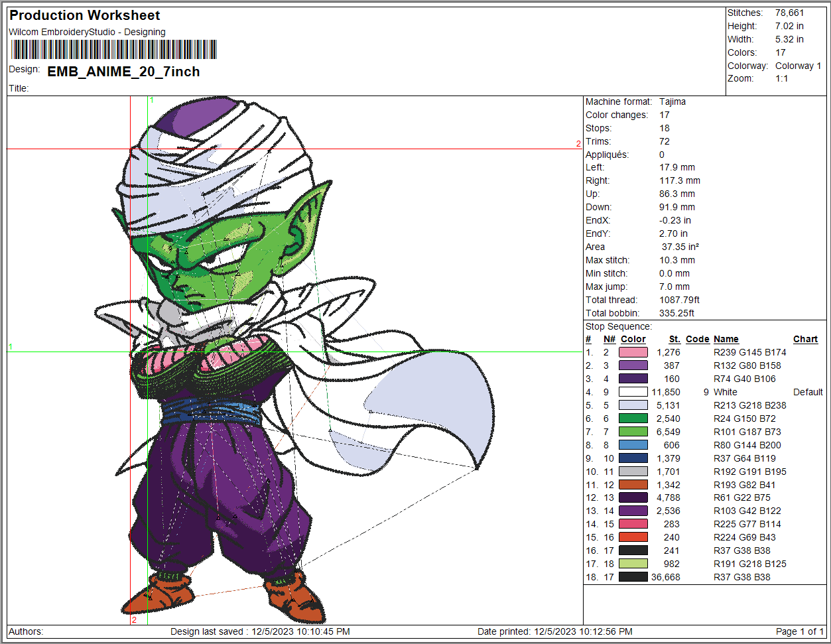
Task: Choose the dark purple R61 G22 B75 swatch
Action: [633, 498]
